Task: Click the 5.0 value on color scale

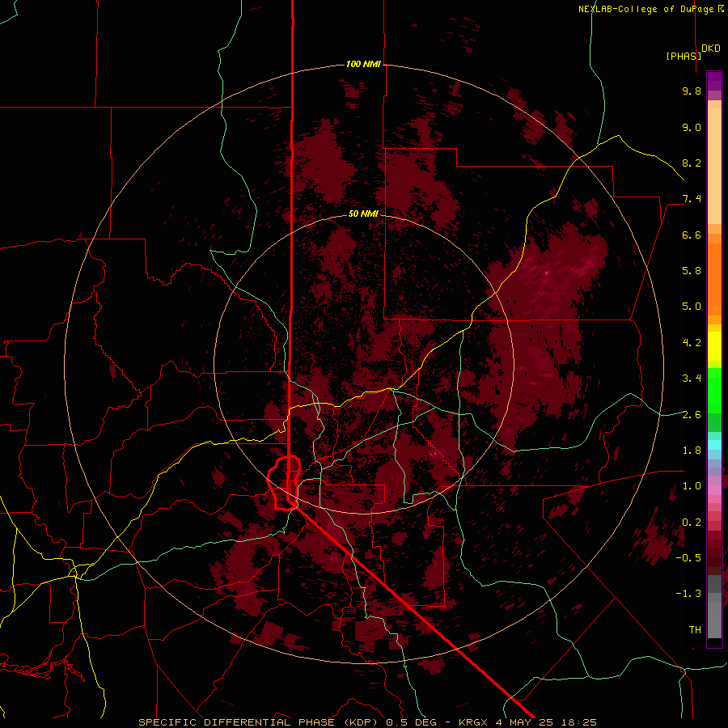Action: click(692, 307)
